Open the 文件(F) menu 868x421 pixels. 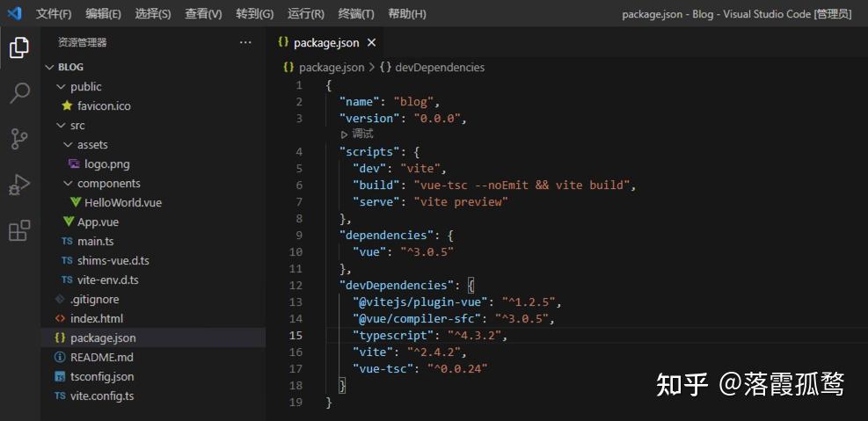click(x=54, y=14)
